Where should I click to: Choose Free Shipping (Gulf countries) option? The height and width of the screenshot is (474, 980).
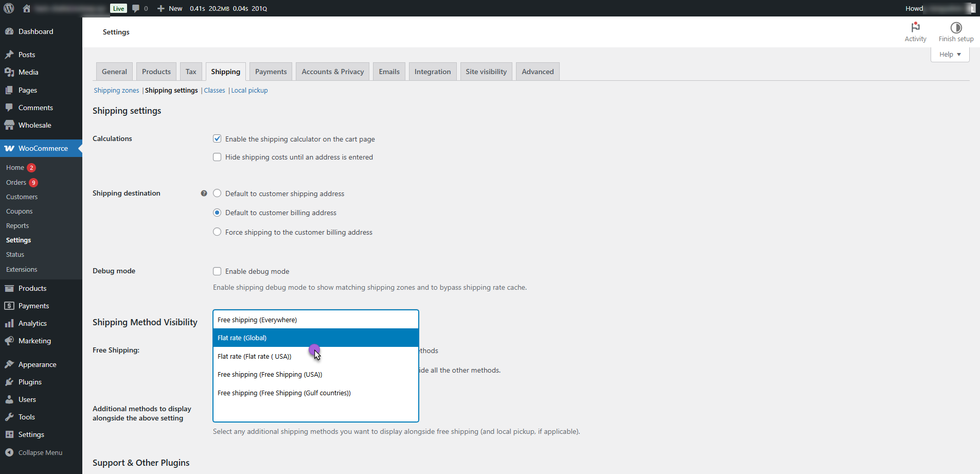click(316, 393)
